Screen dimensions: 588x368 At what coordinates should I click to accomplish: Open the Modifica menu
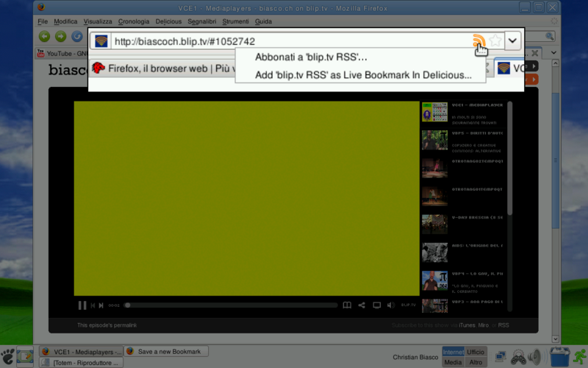coord(65,21)
